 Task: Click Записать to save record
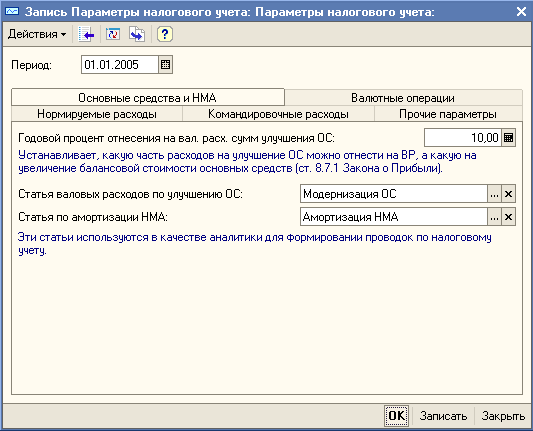click(443, 416)
